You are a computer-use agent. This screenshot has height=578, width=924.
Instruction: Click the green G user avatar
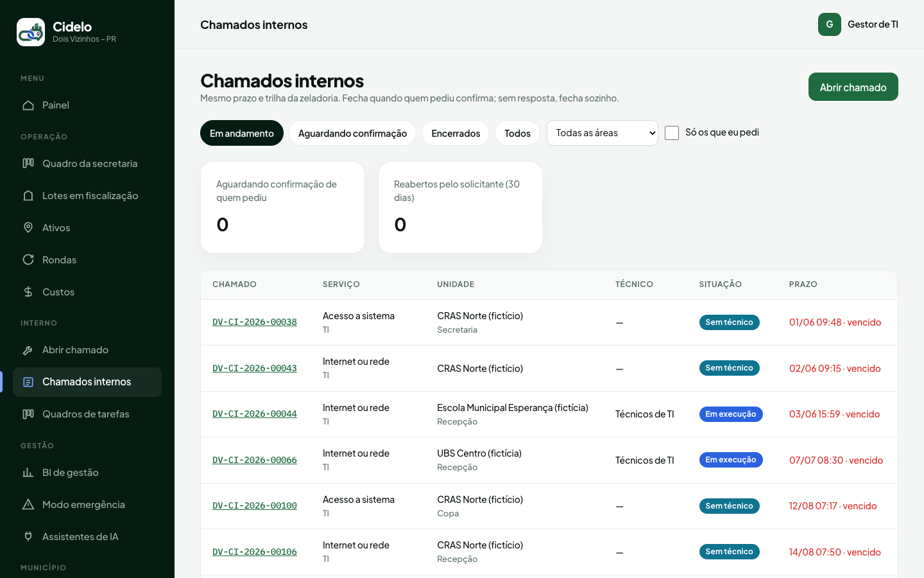tap(830, 24)
